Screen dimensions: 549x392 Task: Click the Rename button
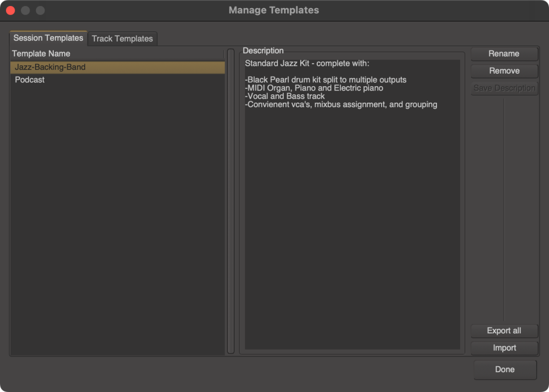coord(504,53)
